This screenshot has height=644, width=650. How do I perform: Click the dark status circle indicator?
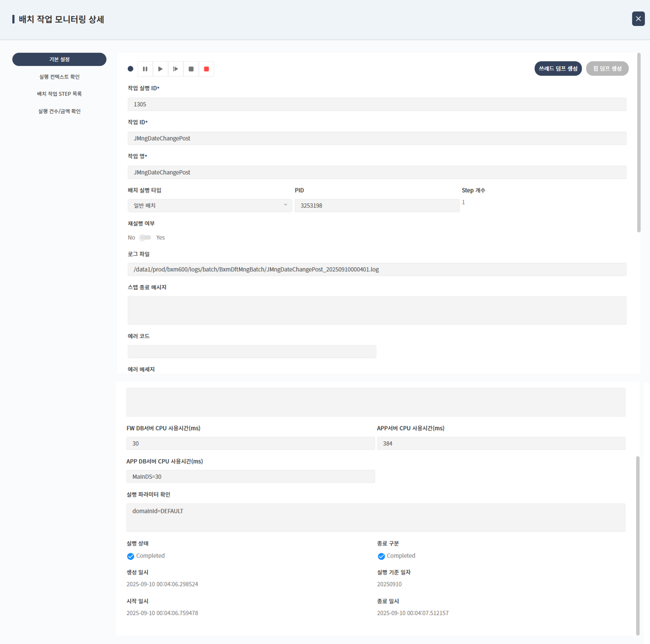click(x=130, y=69)
